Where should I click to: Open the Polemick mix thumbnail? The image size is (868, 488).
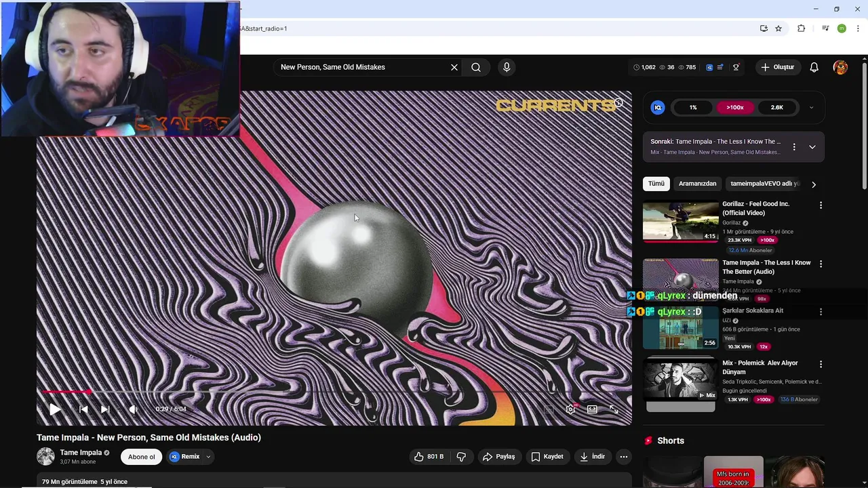coord(680,381)
